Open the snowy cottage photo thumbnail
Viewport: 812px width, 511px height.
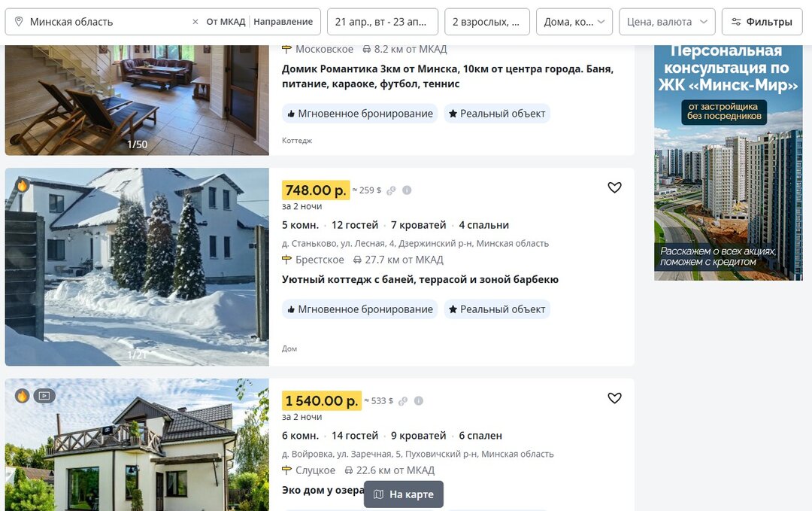138,267
